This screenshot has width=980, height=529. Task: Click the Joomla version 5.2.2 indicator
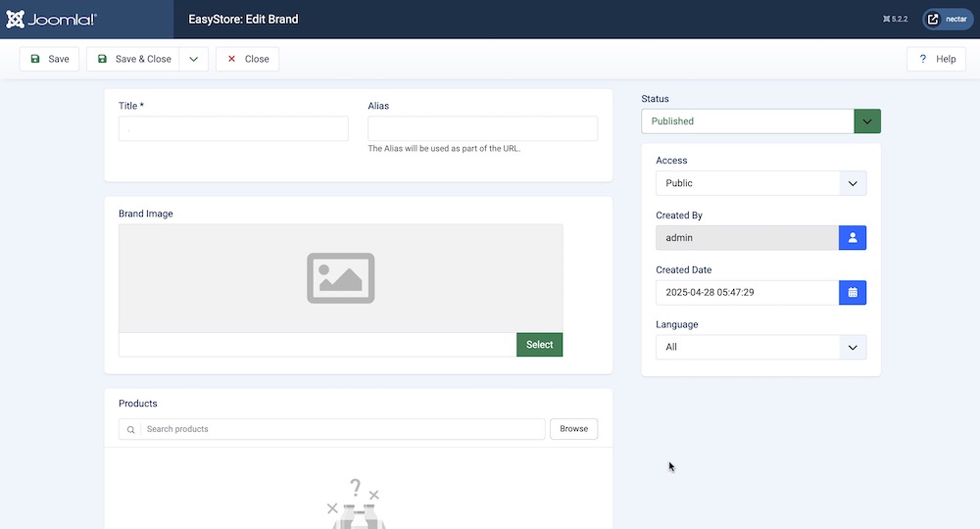click(894, 19)
